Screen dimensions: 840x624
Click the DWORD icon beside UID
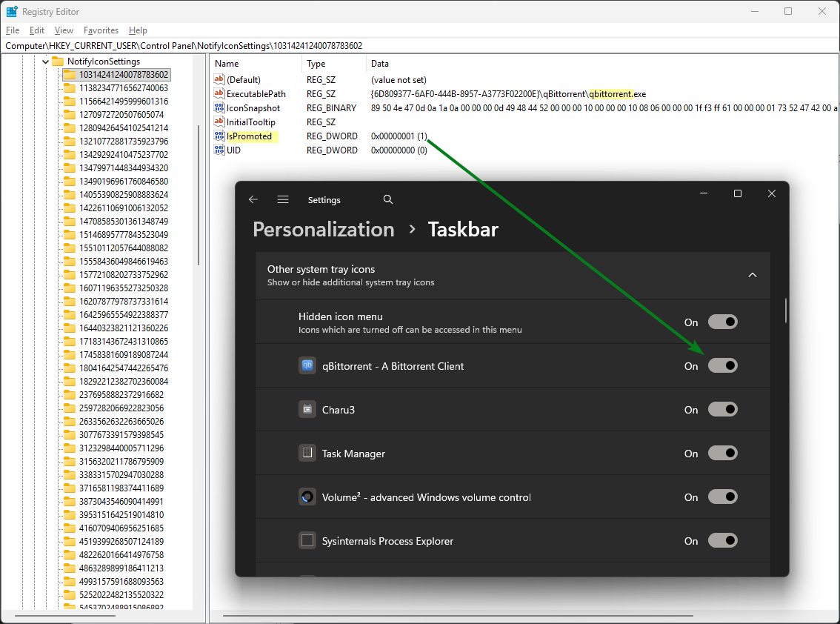219,150
